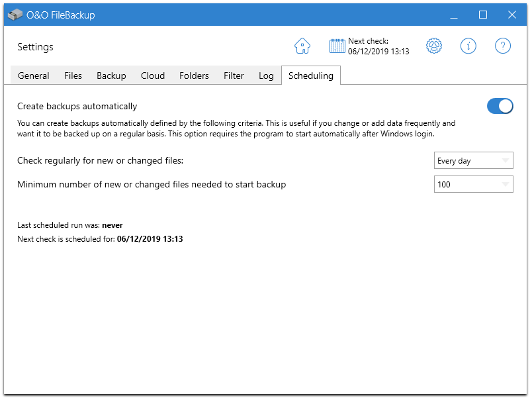
Task: Go to the Filter tab
Action: [234, 75]
